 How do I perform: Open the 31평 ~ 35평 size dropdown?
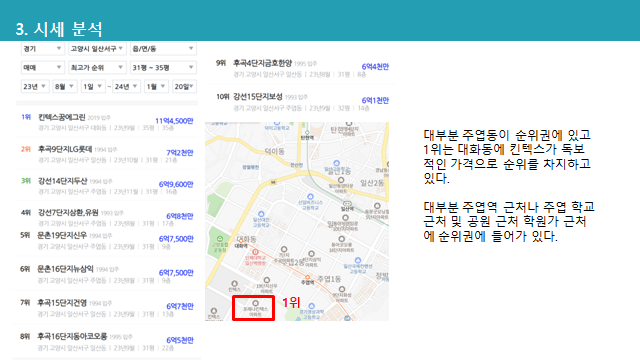(x=163, y=67)
